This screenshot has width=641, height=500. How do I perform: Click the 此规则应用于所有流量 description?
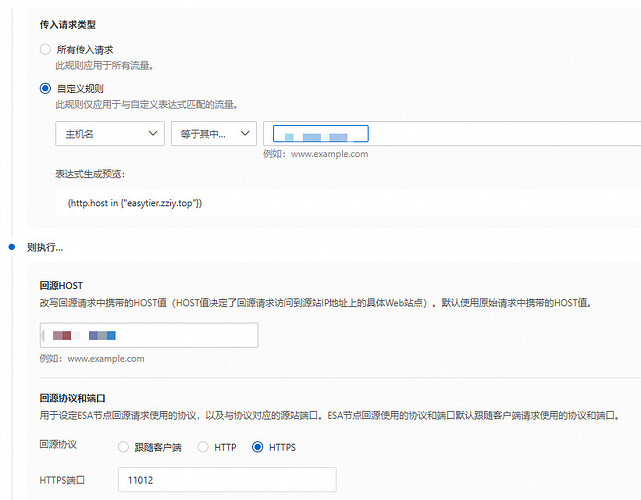pos(105,65)
